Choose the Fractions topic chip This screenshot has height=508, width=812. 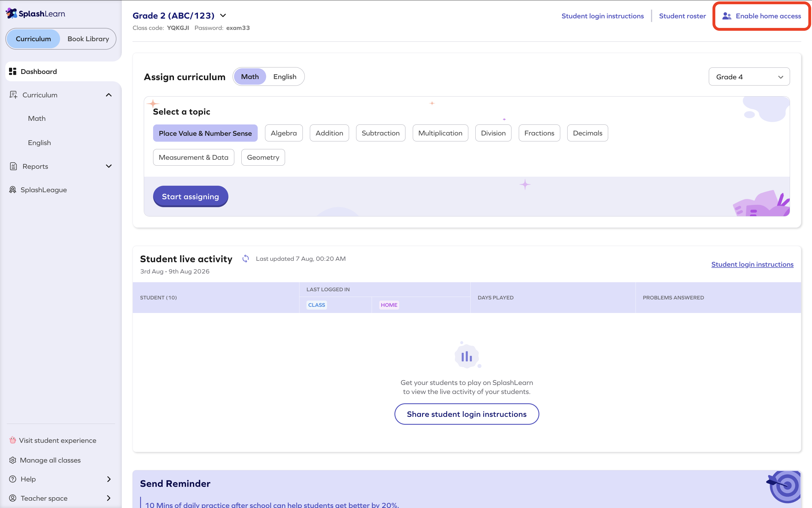click(x=539, y=133)
